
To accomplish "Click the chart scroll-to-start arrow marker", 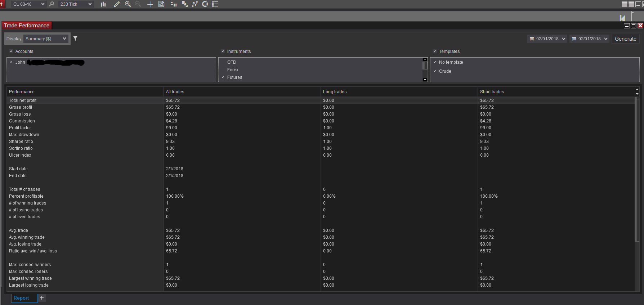I will pos(622,18).
